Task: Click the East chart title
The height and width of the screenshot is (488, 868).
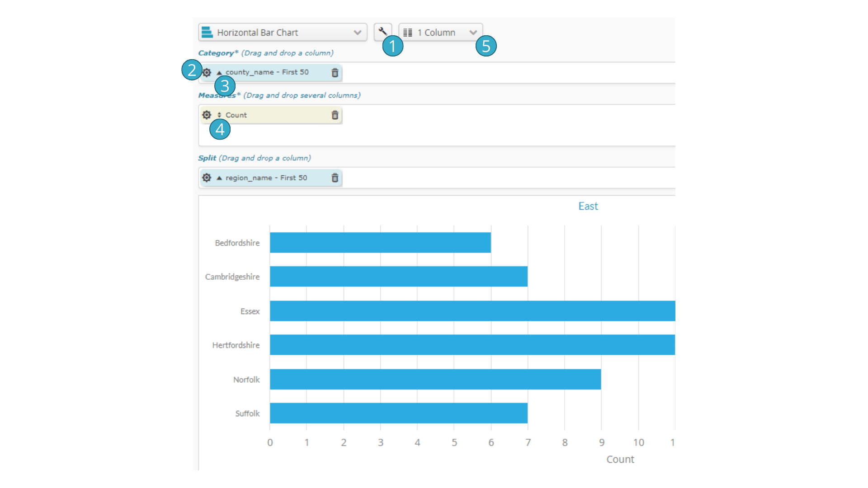Action: pos(588,206)
